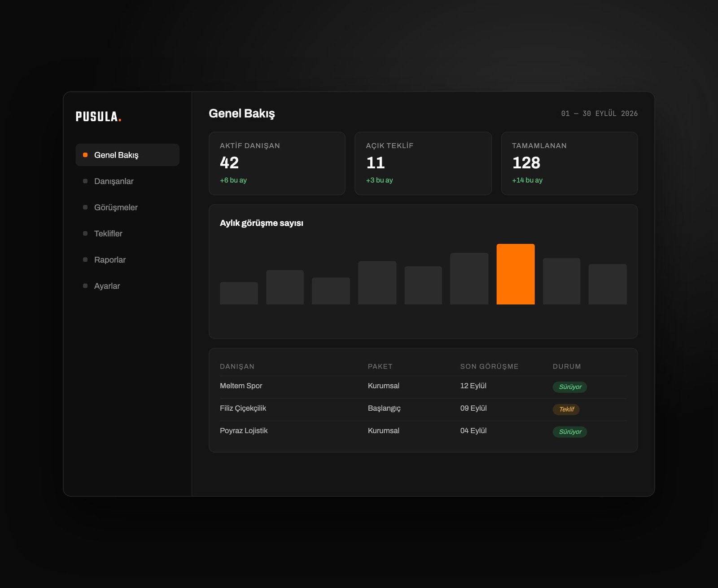This screenshot has width=718, height=588.
Task: Click the Tamamlanan card showing 128
Action: point(569,163)
